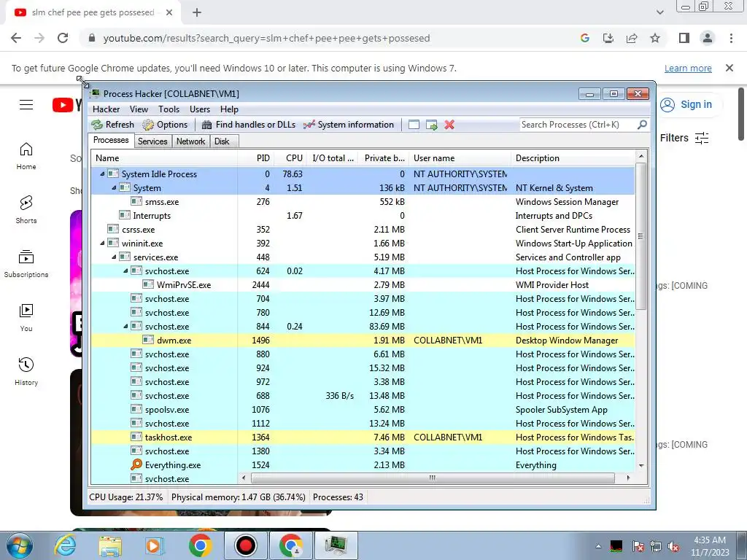Collapse svchost.exe PID 624 node
This screenshot has width=747, height=560.
point(125,271)
